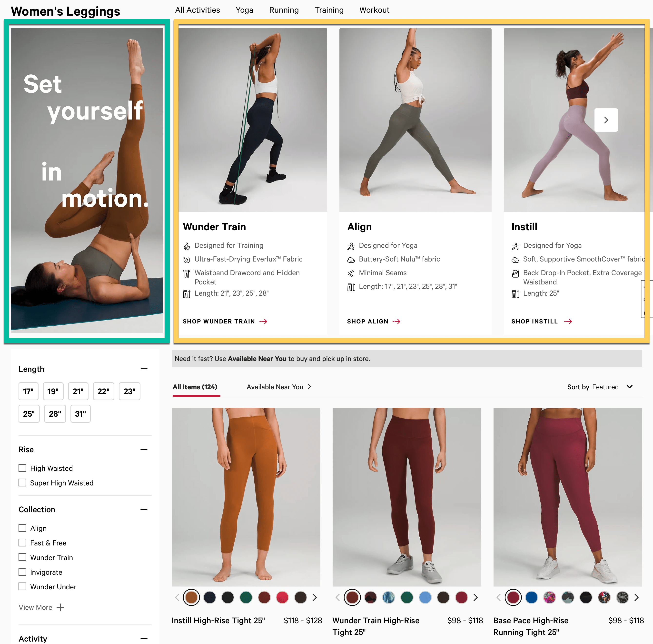Show next colors for Instill High-Rise Tight

point(315,597)
